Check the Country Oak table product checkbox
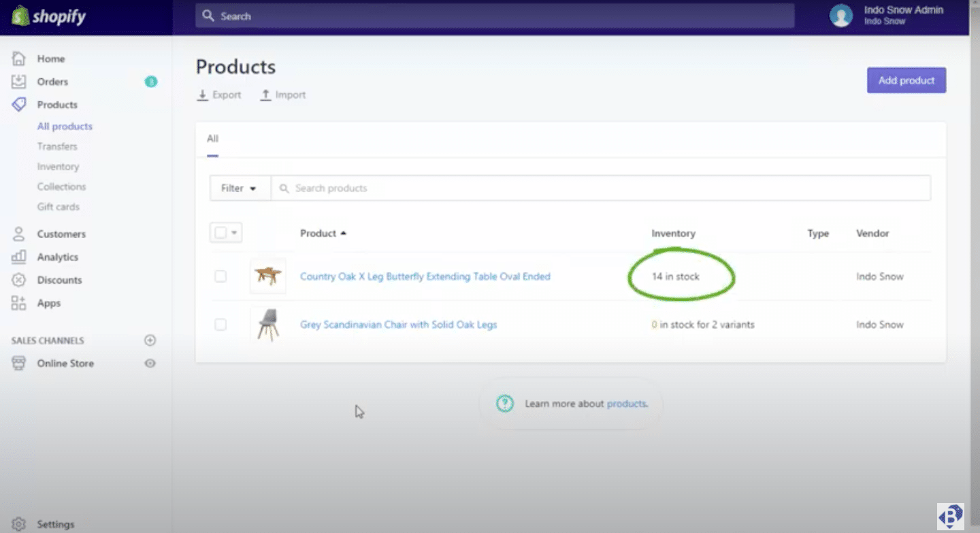 click(220, 276)
